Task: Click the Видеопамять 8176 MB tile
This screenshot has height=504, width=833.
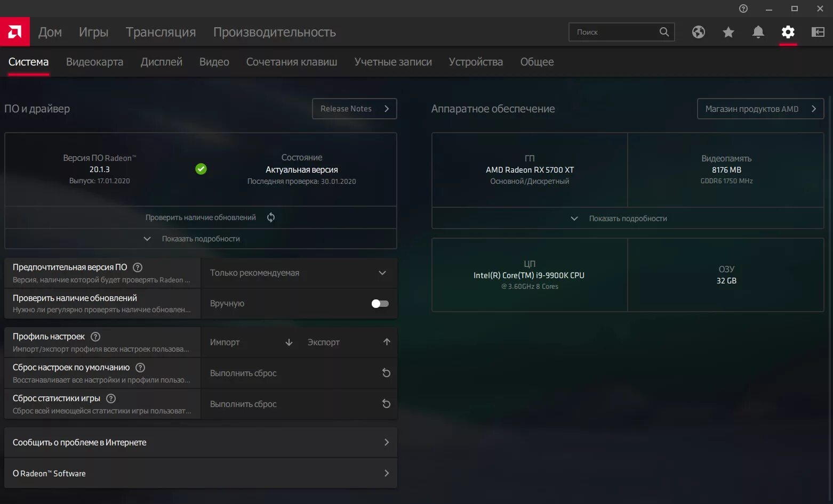Action: (726, 170)
